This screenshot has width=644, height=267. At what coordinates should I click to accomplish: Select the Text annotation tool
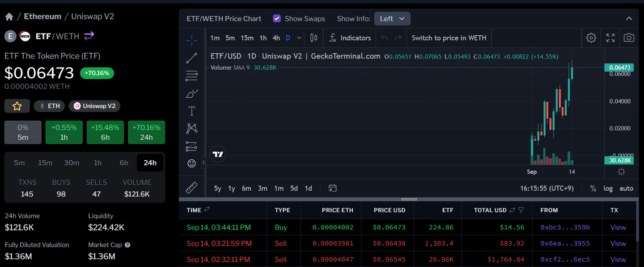191,111
